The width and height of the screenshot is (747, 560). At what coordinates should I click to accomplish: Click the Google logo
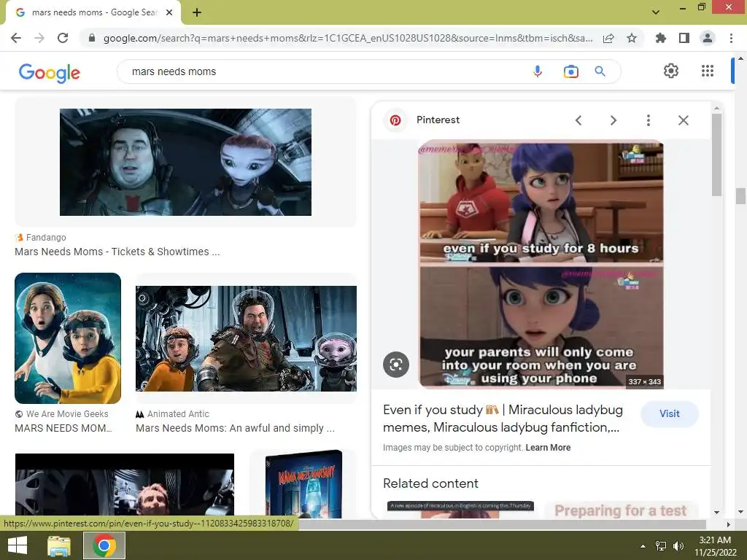(50, 72)
